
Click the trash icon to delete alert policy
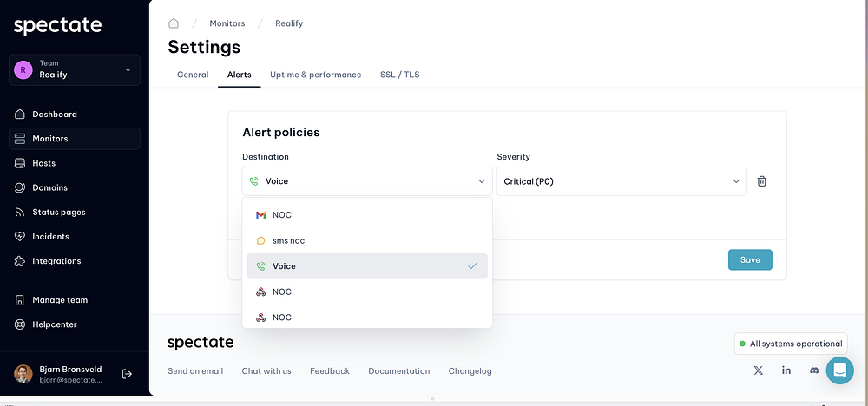(761, 181)
